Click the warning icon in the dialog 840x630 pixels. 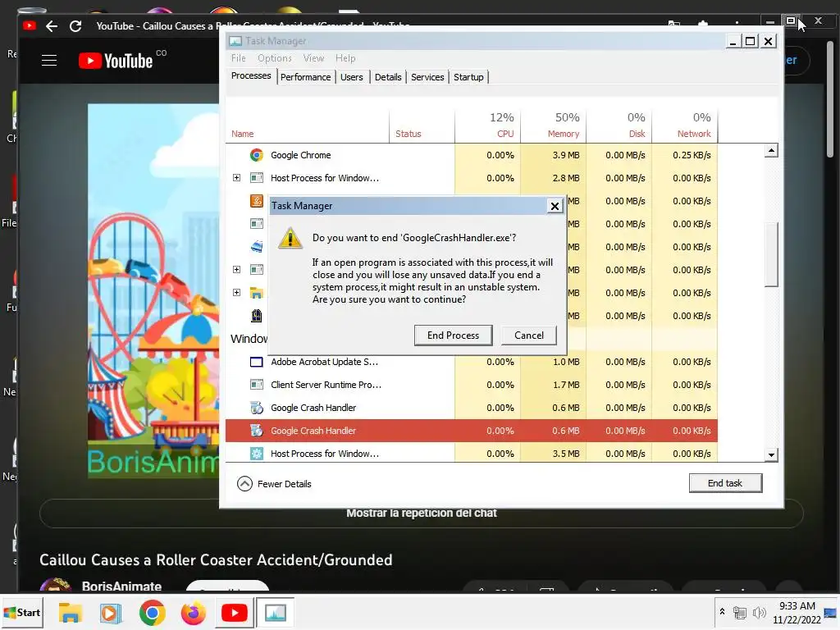290,238
